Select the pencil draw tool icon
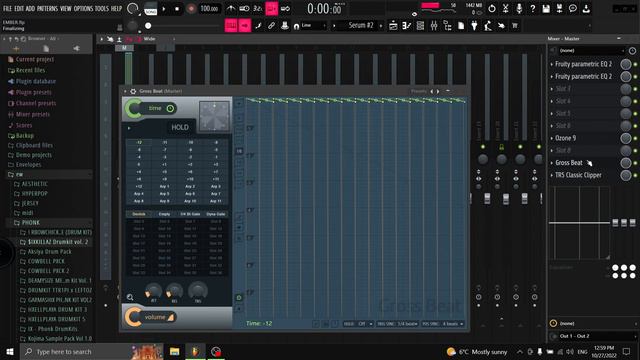 (x=258, y=26)
